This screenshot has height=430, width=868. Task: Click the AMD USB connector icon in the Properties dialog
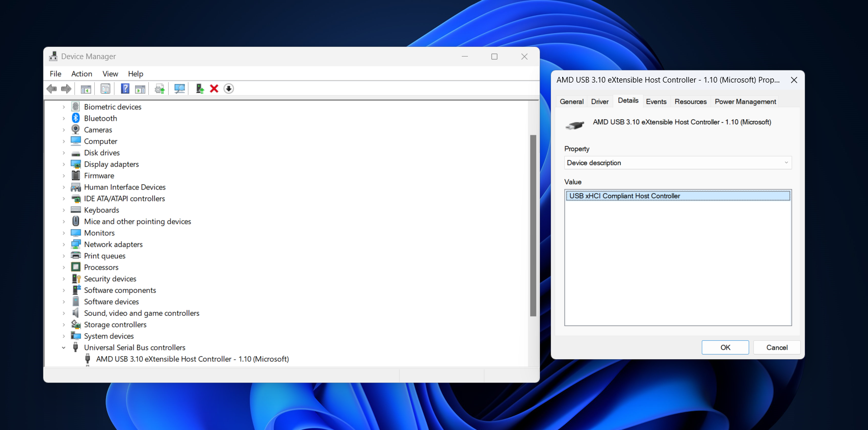tap(575, 125)
